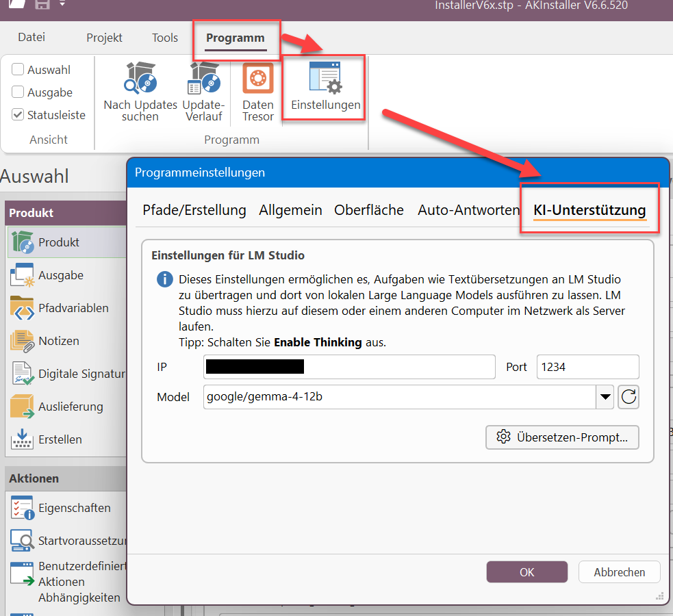Switch to the Oberfläche settings tab
Viewport: 673px width, 616px height.
[369, 210]
